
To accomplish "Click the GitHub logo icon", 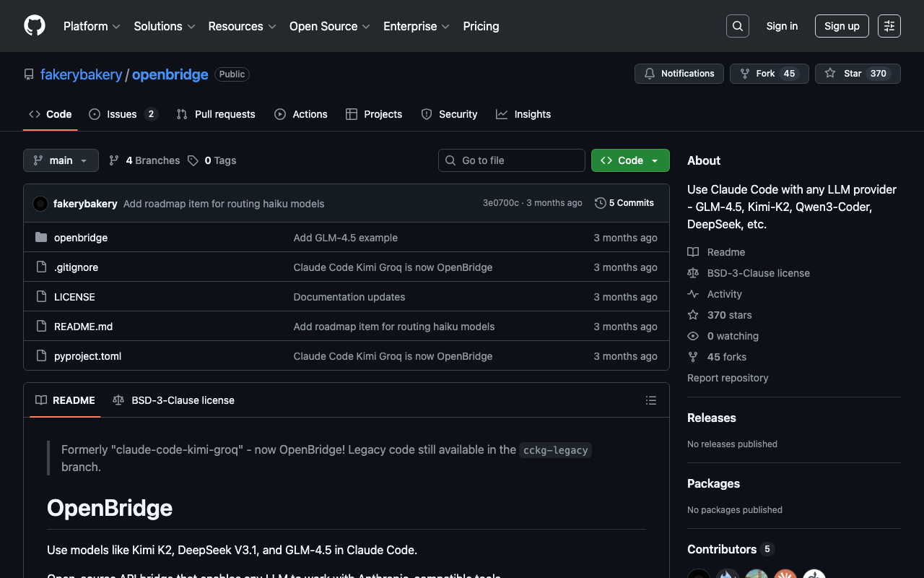I will pyautogui.click(x=35, y=26).
